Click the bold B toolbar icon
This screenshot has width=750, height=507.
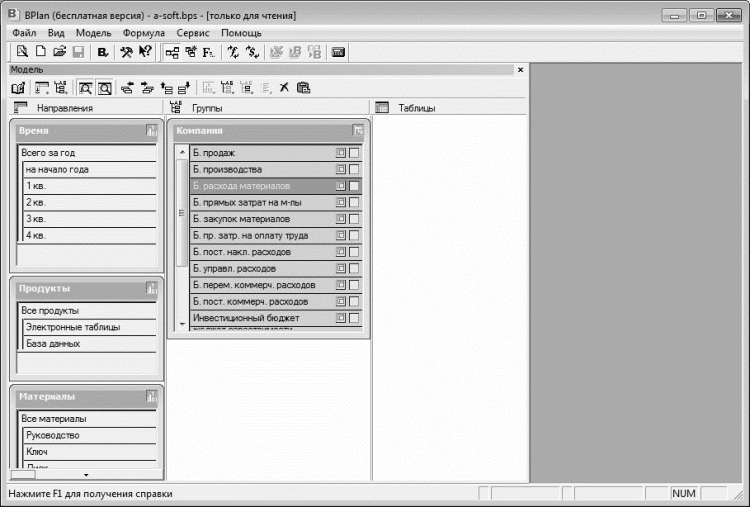(102, 52)
